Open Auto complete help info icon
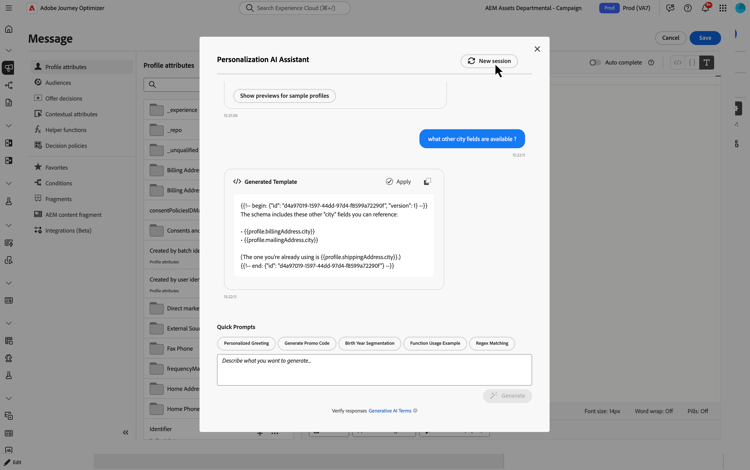Viewport: 750px width, 470px height. coord(651,63)
